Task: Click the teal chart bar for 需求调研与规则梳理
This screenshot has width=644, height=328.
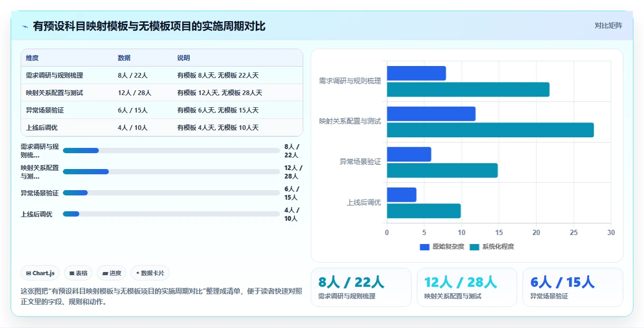Action: [x=468, y=89]
